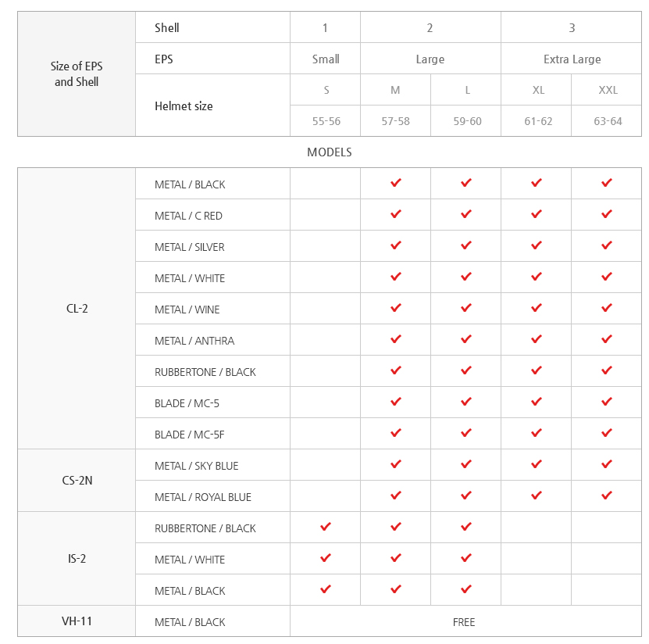Click the XL checkmark for CS-2N Metal / Sky Blue

(x=537, y=464)
